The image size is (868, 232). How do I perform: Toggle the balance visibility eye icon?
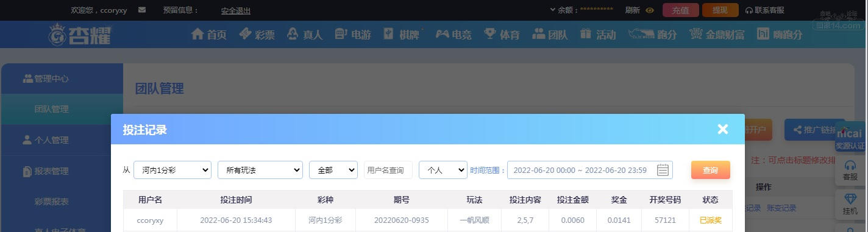tap(650, 10)
